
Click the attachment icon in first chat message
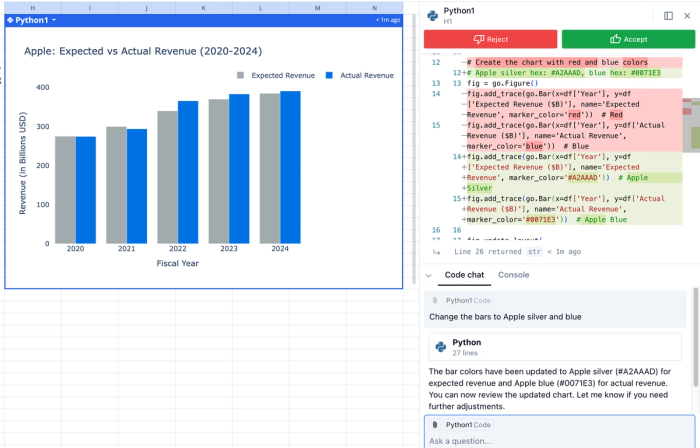pos(435,301)
